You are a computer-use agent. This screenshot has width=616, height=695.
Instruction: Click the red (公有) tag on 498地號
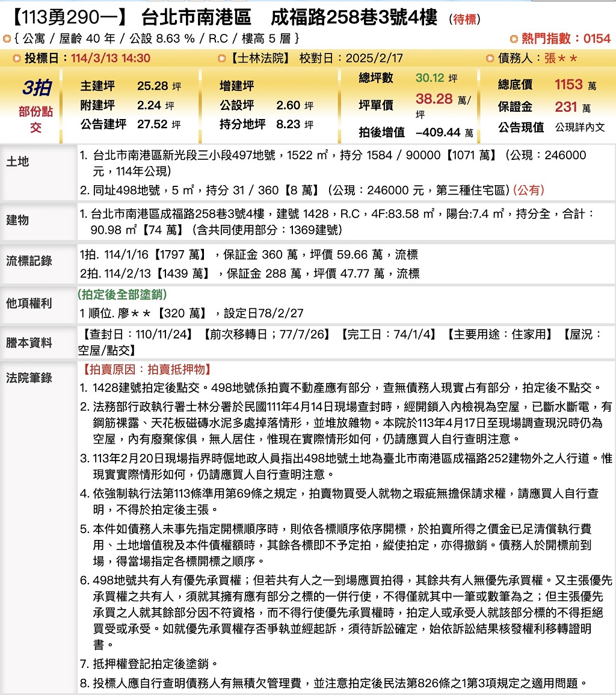tap(529, 191)
